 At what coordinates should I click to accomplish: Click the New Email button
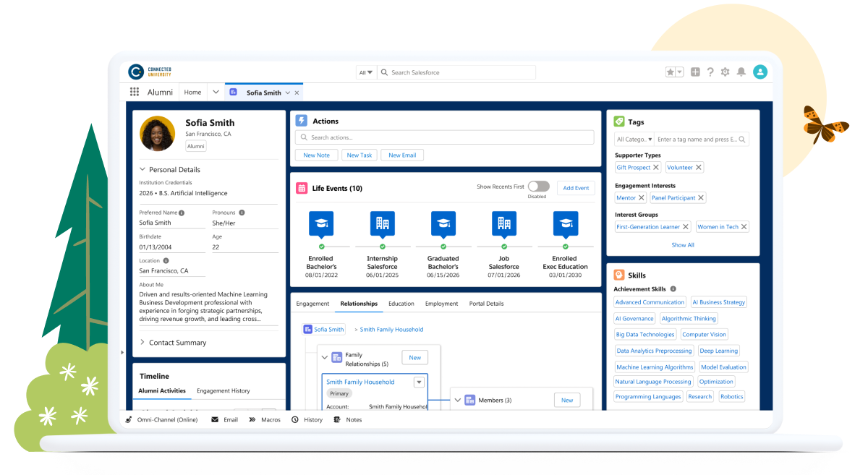coord(401,154)
